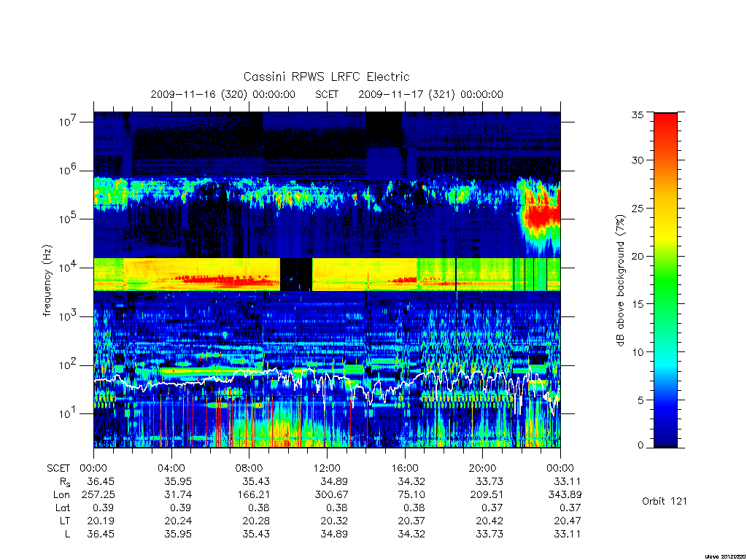Click LT value 20.28
Screen dimensions: 747x560
[x=256, y=521]
